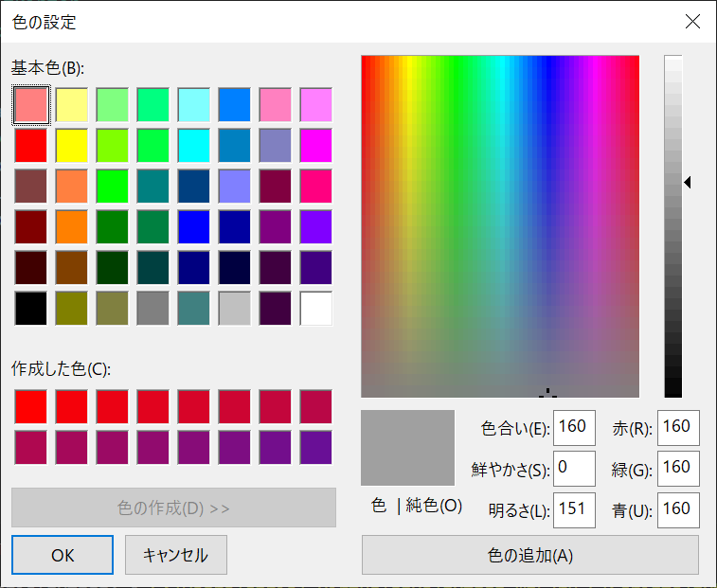Select the cyan basic color swatch
717x588 pixels.
click(x=194, y=146)
